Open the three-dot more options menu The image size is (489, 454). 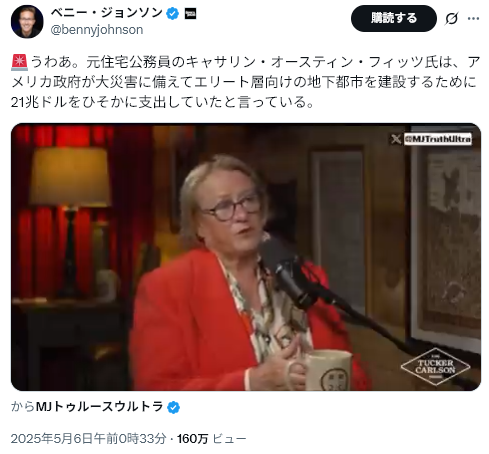[x=473, y=19]
